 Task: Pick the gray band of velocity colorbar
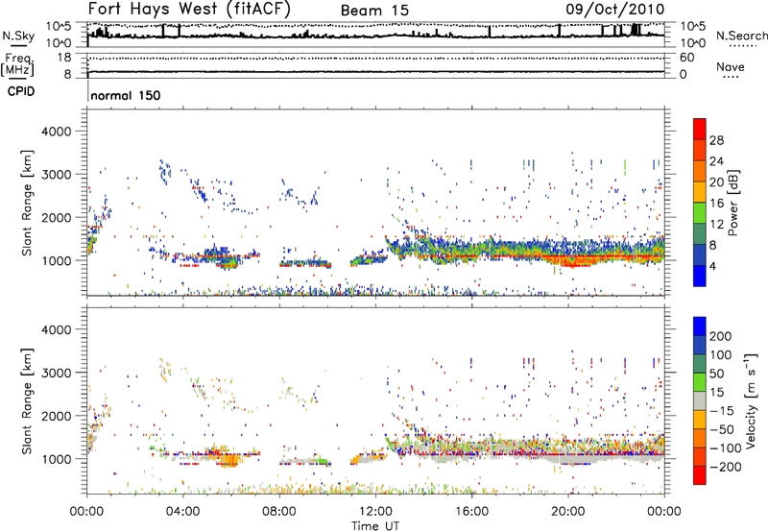pos(700,400)
